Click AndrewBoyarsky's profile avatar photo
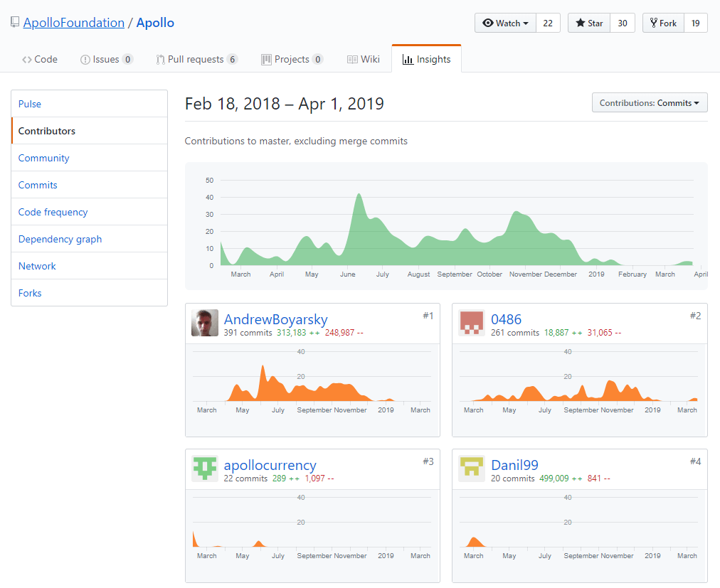720x588 pixels. (205, 323)
